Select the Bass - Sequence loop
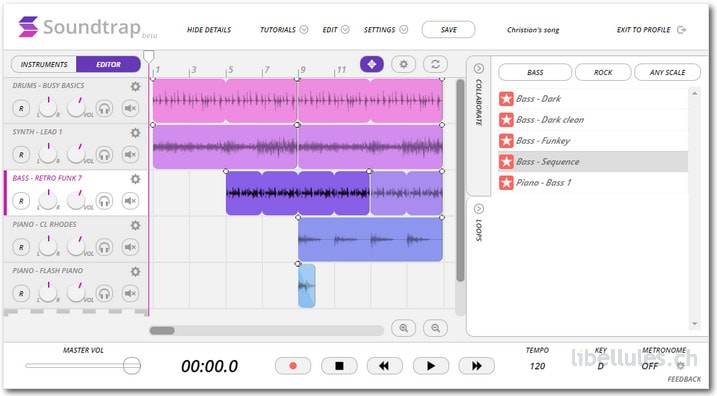Image resolution: width=717 pixels, height=396 pixels. coord(593,162)
